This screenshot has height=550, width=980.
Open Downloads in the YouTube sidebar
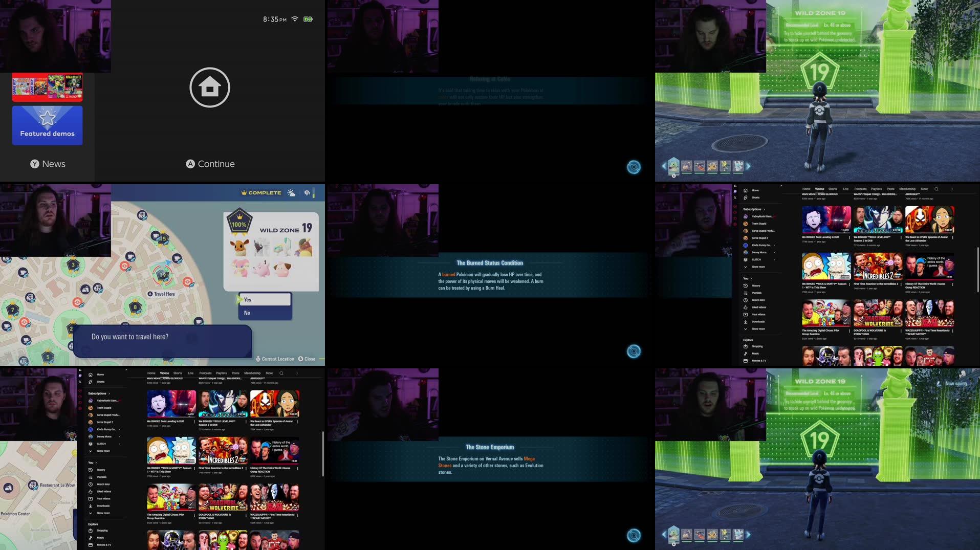pos(104,505)
